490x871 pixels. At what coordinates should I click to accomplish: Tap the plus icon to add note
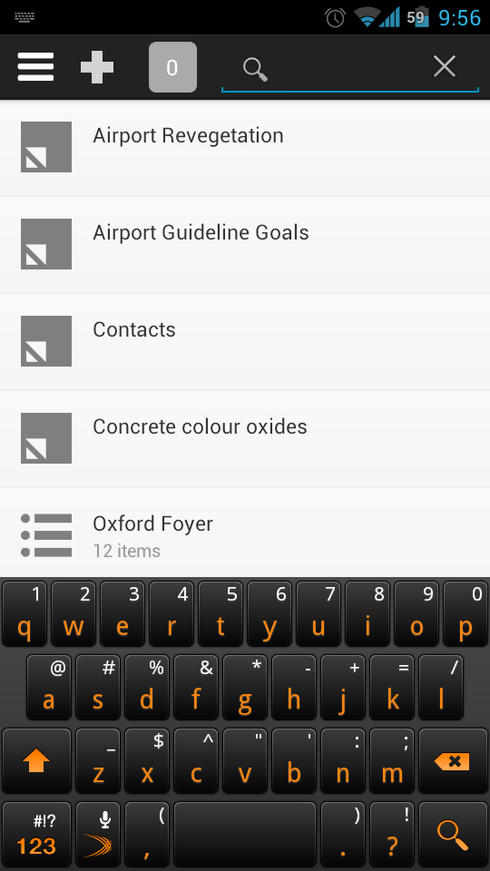[x=97, y=67]
